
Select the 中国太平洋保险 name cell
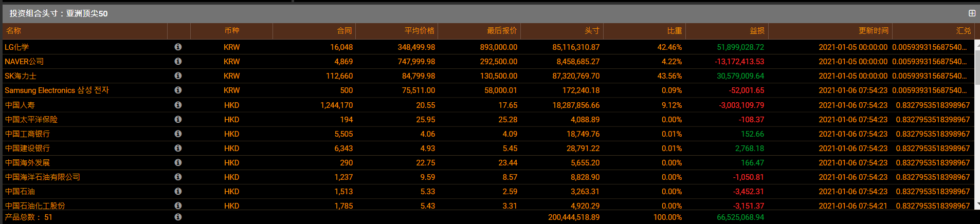point(31,119)
